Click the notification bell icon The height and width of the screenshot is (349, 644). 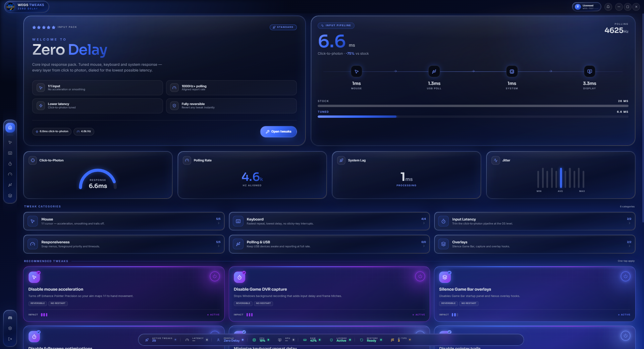[x=608, y=7]
